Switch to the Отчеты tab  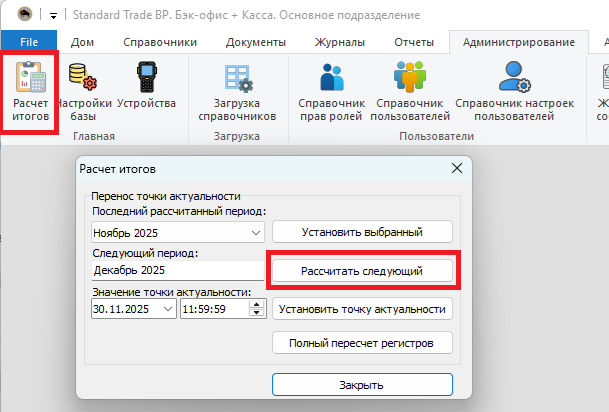pos(414,42)
